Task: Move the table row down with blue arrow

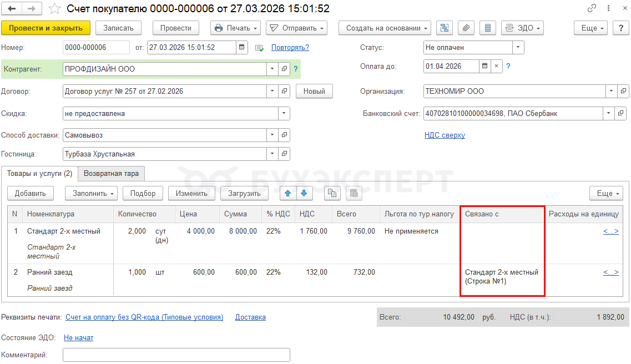Action: (x=304, y=193)
